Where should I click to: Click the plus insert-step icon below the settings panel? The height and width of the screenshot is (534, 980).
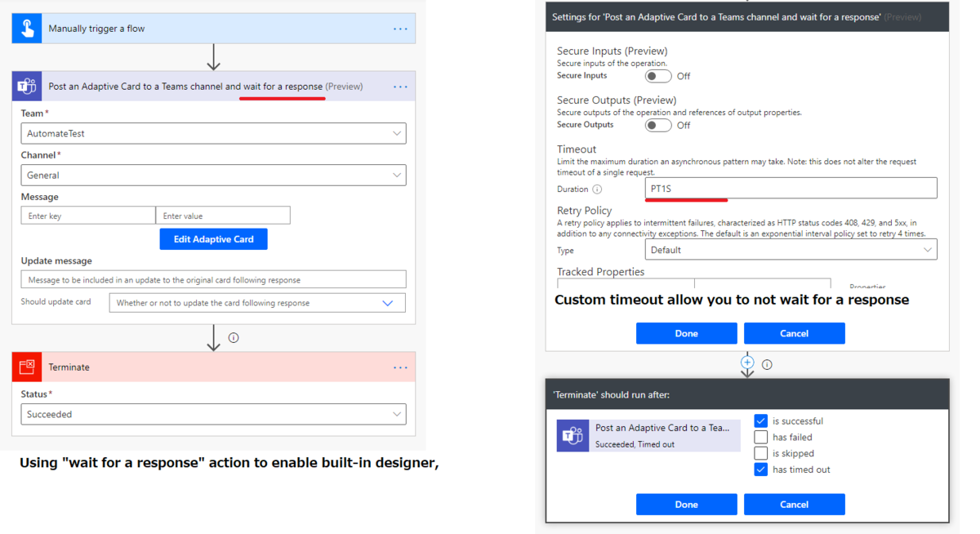coord(747,362)
